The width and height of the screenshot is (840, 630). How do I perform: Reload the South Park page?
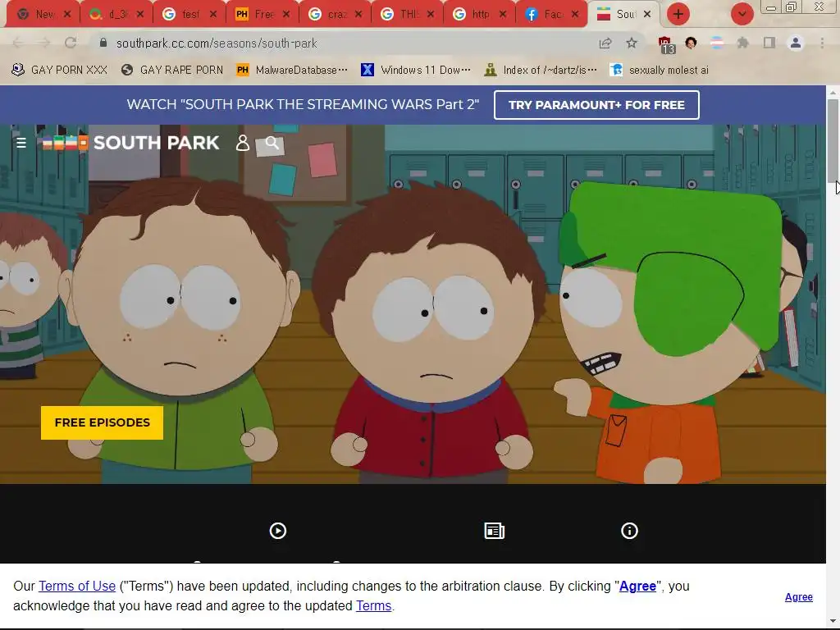click(x=71, y=43)
